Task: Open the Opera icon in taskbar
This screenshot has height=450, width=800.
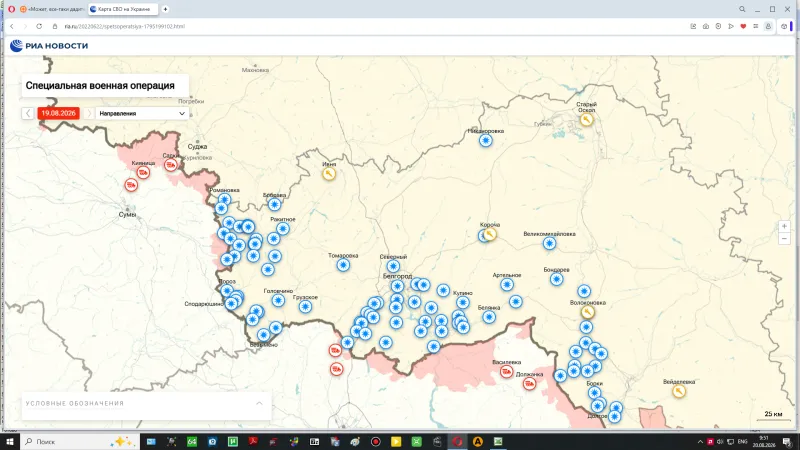Action: point(457,441)
